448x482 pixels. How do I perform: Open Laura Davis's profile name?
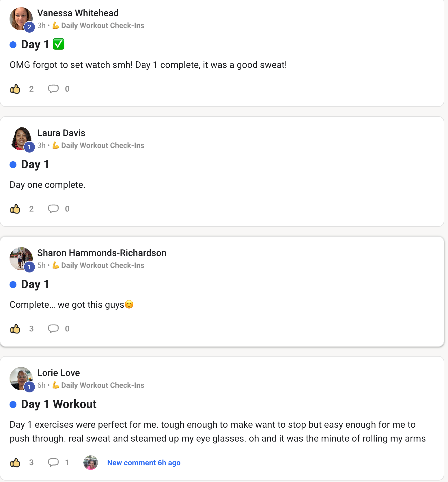(x=61, y=133)
